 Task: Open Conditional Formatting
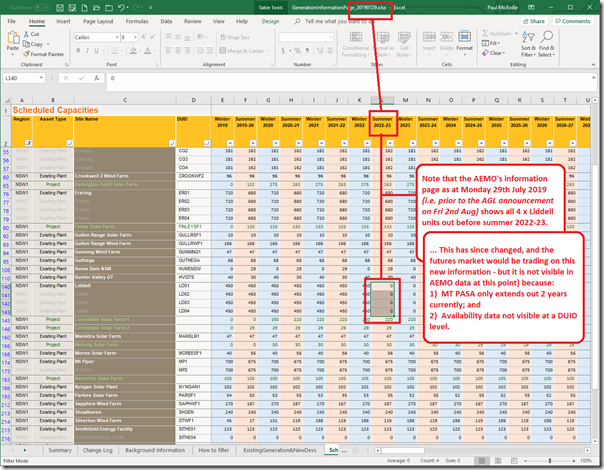click(x=355, y=44)
